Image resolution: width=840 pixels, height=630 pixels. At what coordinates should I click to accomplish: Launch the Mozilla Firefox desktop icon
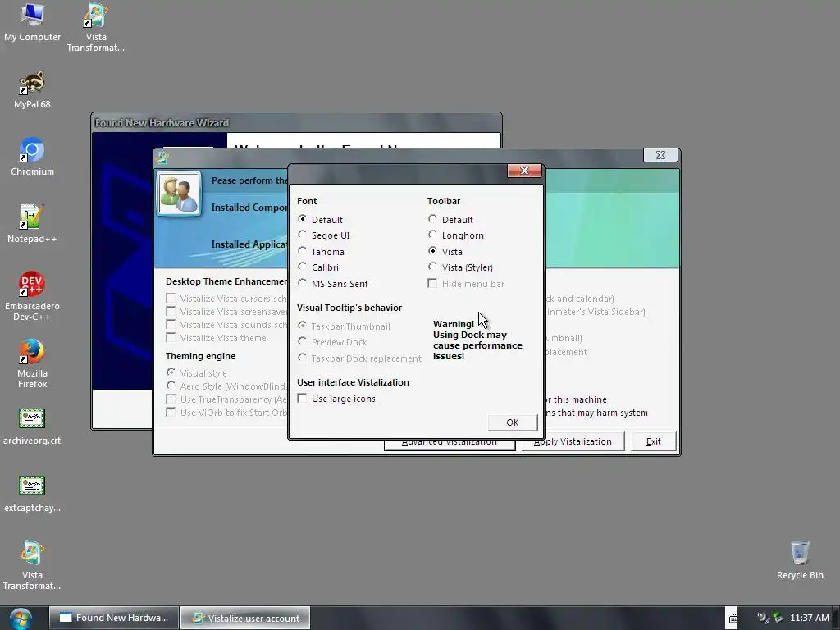point(32,363)
